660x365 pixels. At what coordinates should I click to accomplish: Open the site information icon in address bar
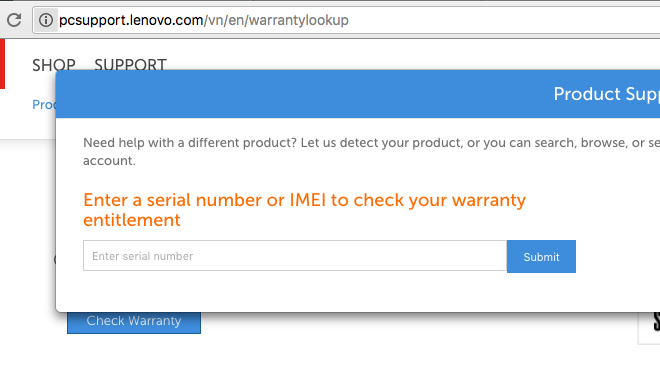coord(46,20)
